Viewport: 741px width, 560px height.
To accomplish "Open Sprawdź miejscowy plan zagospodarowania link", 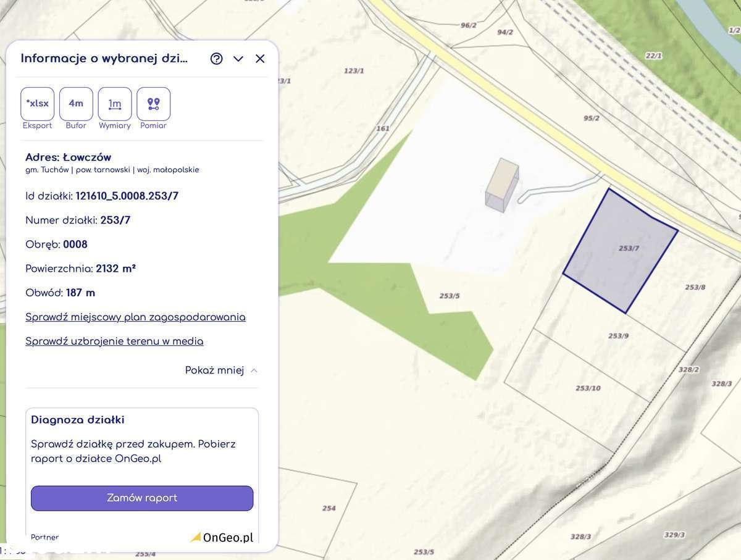I will coord(135,317).
